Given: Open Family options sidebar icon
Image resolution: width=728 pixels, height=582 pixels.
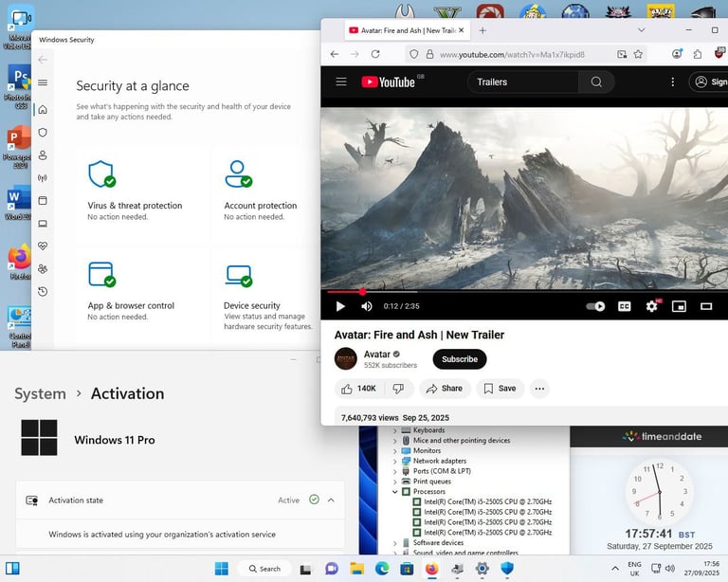Looking at the screenshot, I should coord(43,268).
